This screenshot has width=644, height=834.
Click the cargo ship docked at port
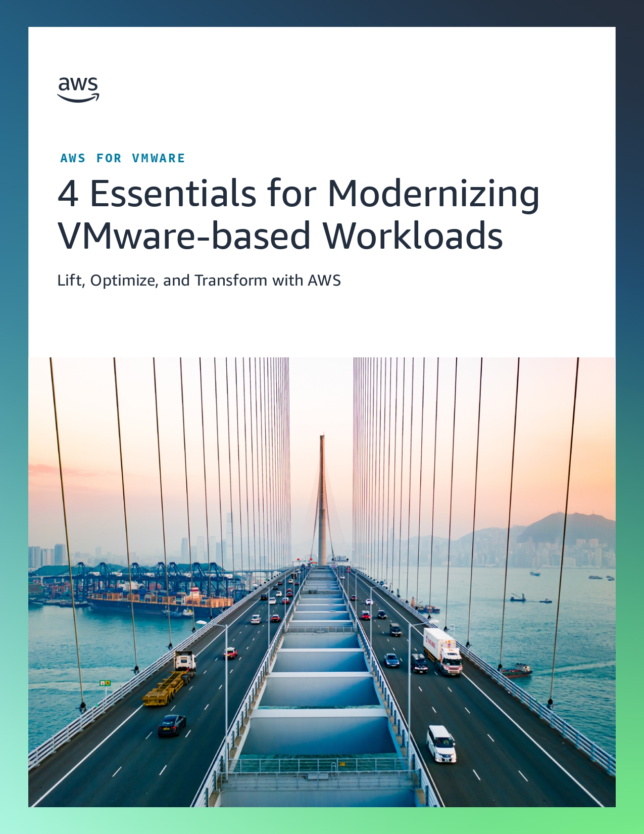tap(152, 603)
